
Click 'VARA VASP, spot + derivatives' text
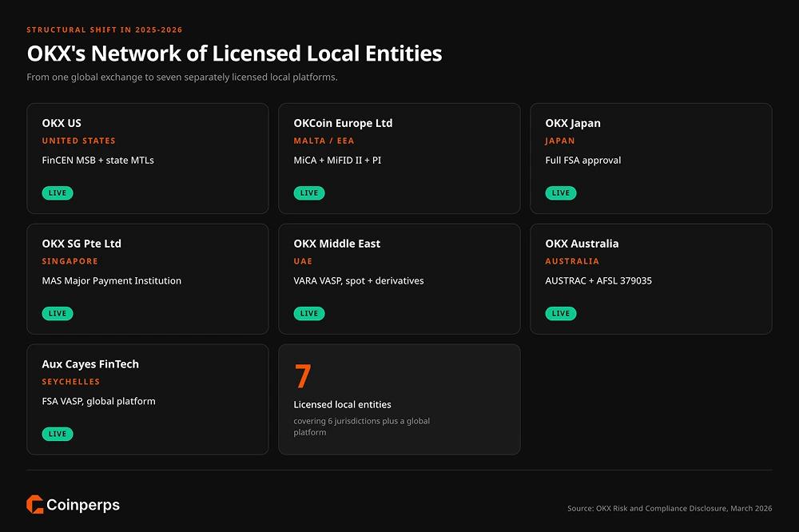pos(359,281)
